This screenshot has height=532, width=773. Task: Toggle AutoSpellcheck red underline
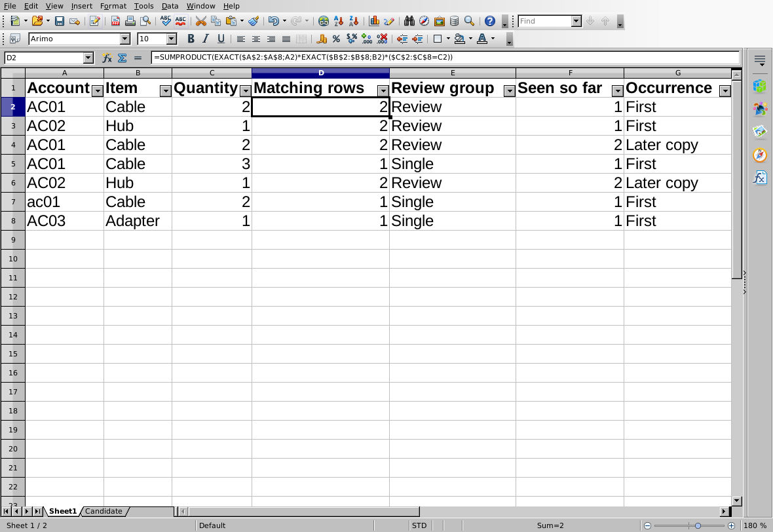tap(180, 21)
